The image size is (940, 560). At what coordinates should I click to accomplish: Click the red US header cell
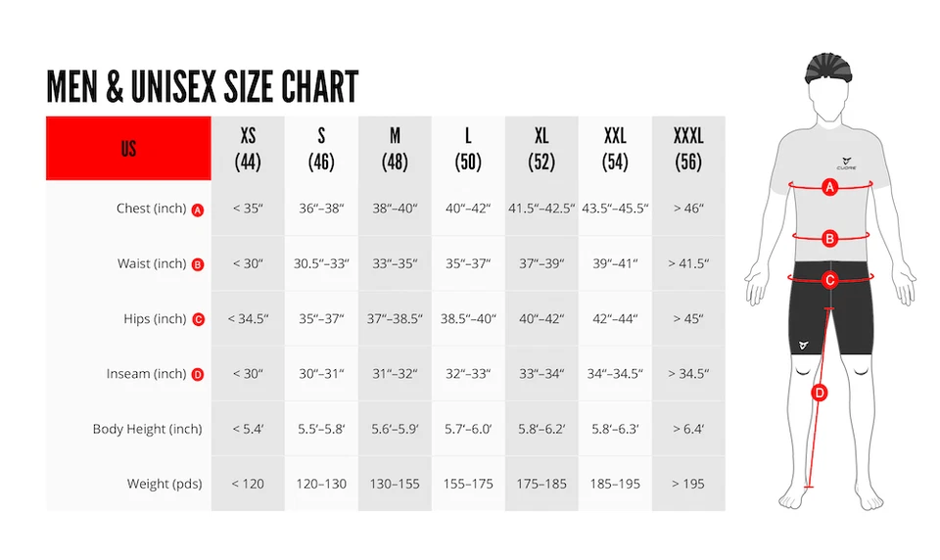(128, 149)
